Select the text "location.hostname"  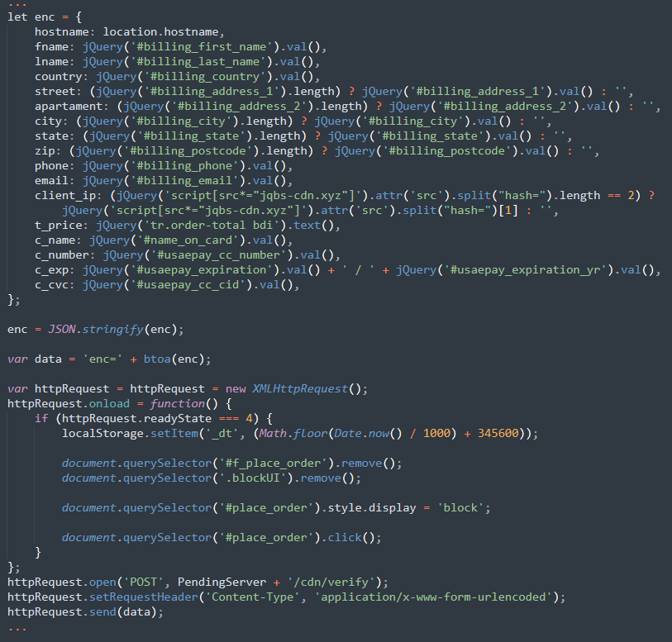[x=160, y=32]
